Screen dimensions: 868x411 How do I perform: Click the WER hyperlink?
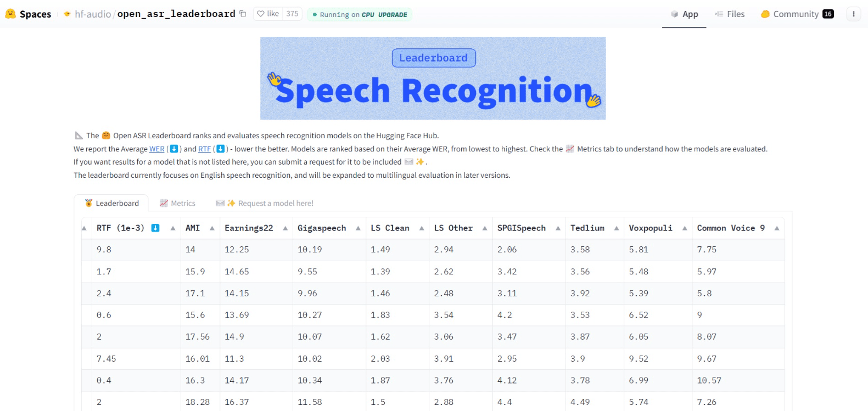156,149
